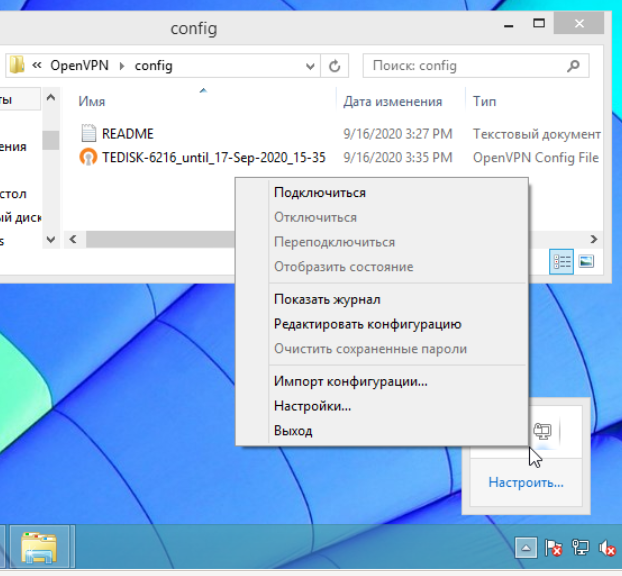The width and height of the screenshot is (622, 576).
Task: Choose Подключиться in the context menu
Action: click(x=319, y=193)
